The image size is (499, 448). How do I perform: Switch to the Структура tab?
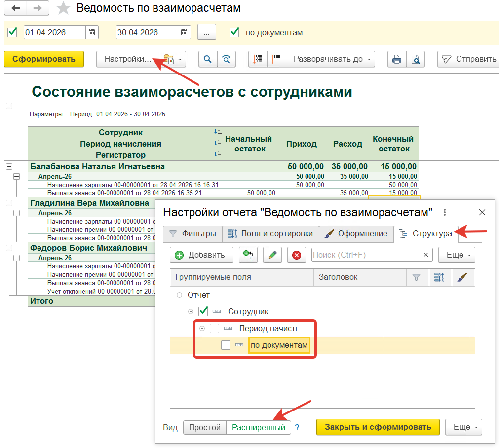point(425,234)
